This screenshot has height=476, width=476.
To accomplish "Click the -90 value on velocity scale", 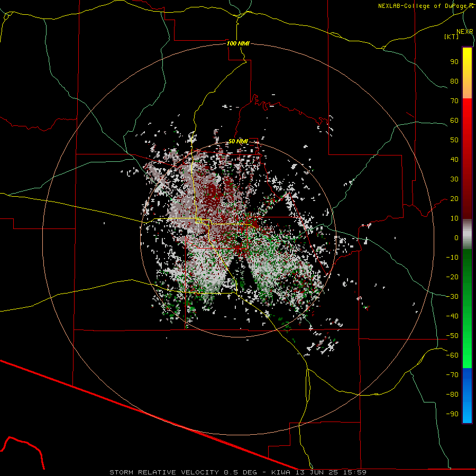I will click(x=452, y=414).
